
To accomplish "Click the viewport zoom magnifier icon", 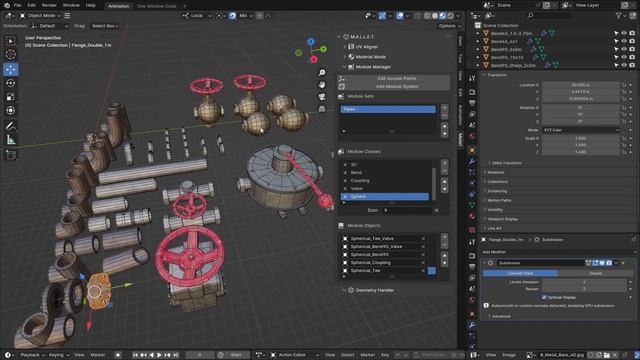I will tap(322, 73).
